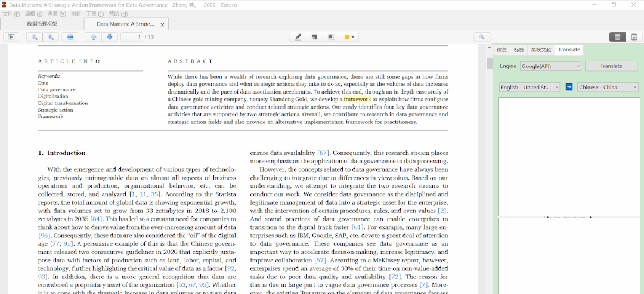644x294 pixels.
Task: Open the find-in-document search icon
Action: (482, 37)
